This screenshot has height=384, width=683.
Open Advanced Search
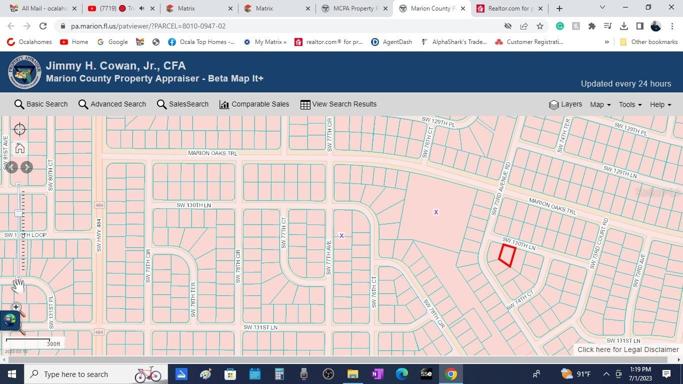(x=112, y=104)
